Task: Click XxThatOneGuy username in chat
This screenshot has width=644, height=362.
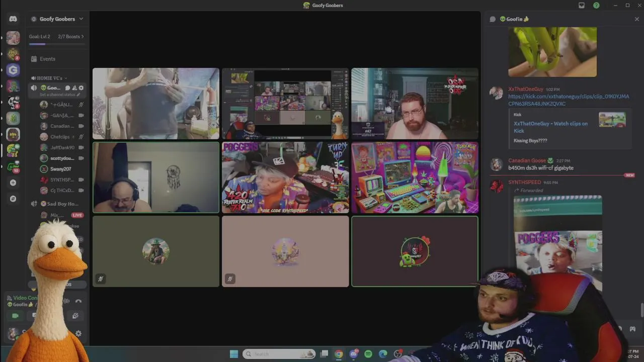Action: coord(526,89)
